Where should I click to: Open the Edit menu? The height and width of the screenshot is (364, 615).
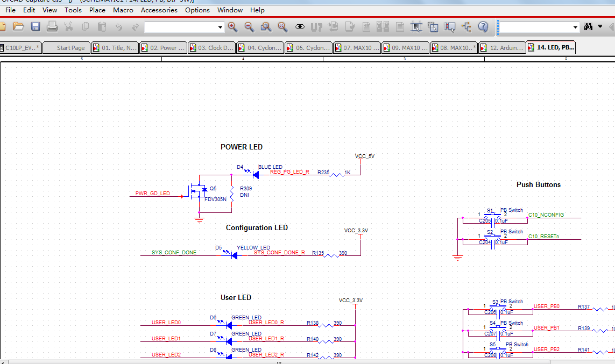tap(29, 10)
